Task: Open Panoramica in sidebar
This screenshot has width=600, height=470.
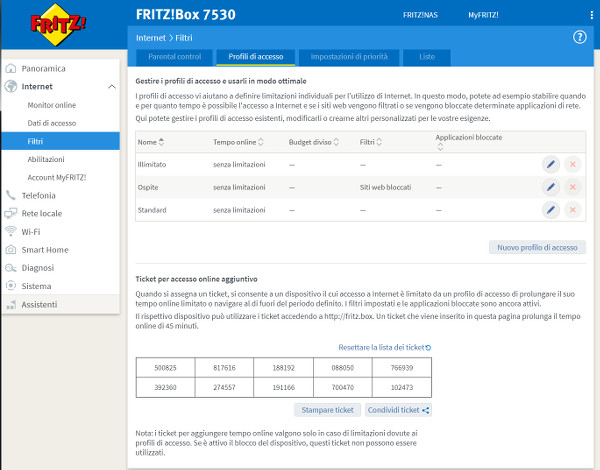Action: coord(43,69)
